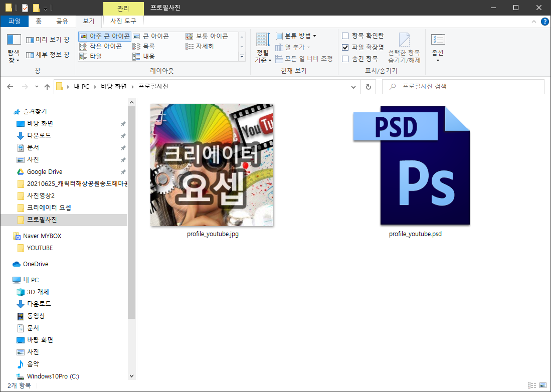Go up one folder level
The width and height of the screenshot is (551, 392).
[47, 87]
